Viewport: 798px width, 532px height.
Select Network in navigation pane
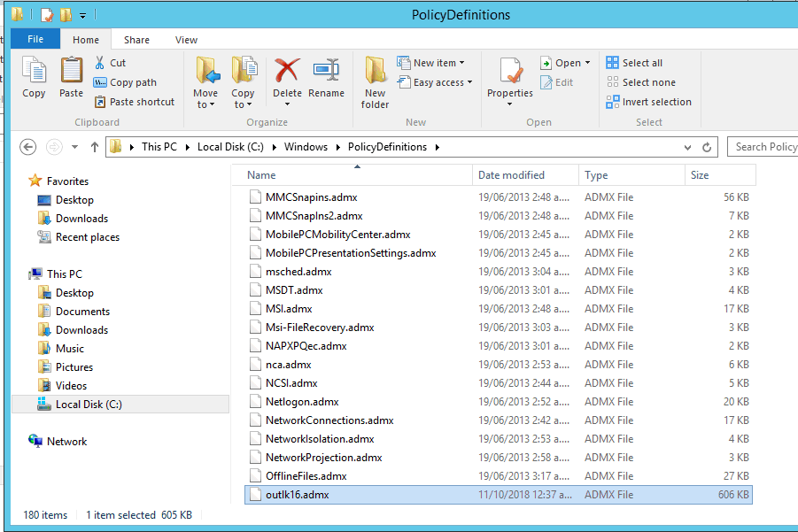[x=66, y=441]
